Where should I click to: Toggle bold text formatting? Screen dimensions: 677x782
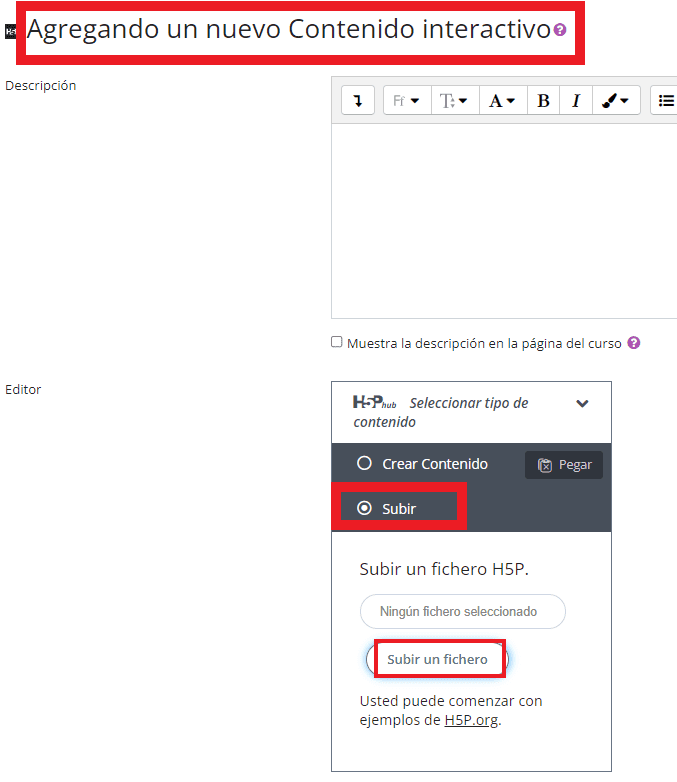543,100
